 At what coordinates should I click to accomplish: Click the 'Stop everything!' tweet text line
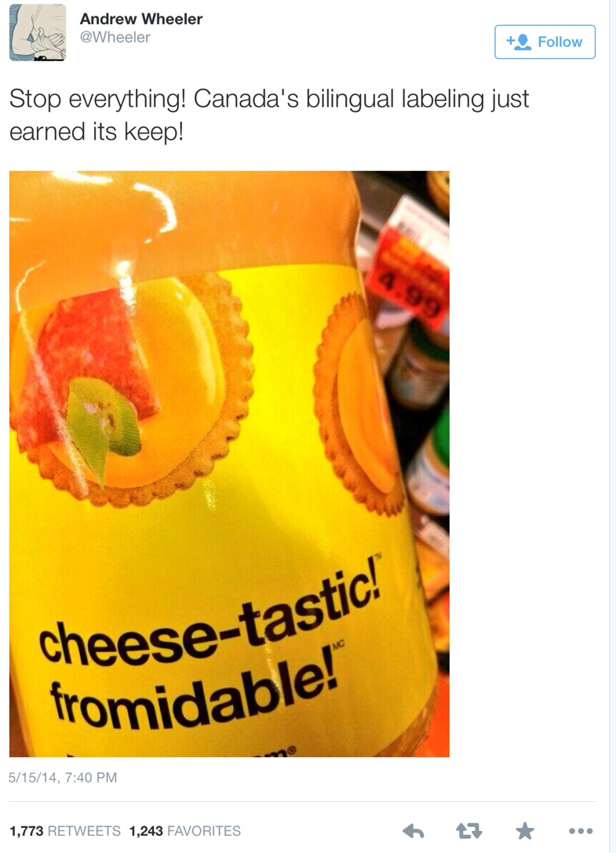[269, 99]
